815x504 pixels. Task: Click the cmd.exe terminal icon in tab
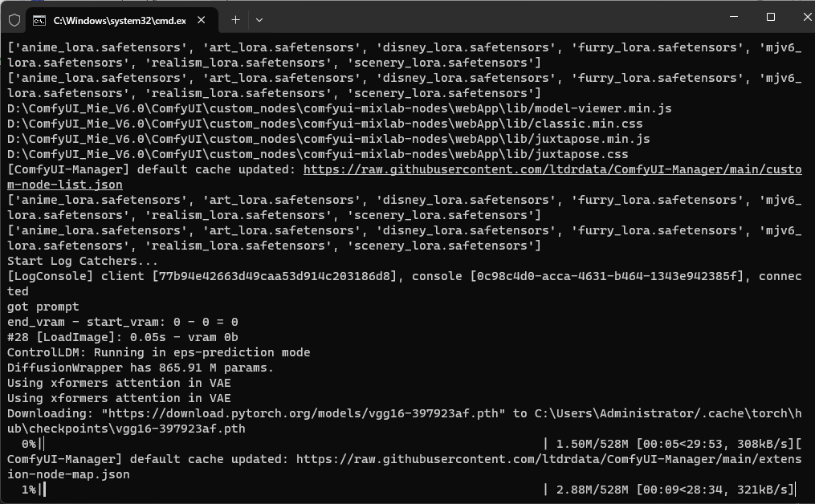39,19
